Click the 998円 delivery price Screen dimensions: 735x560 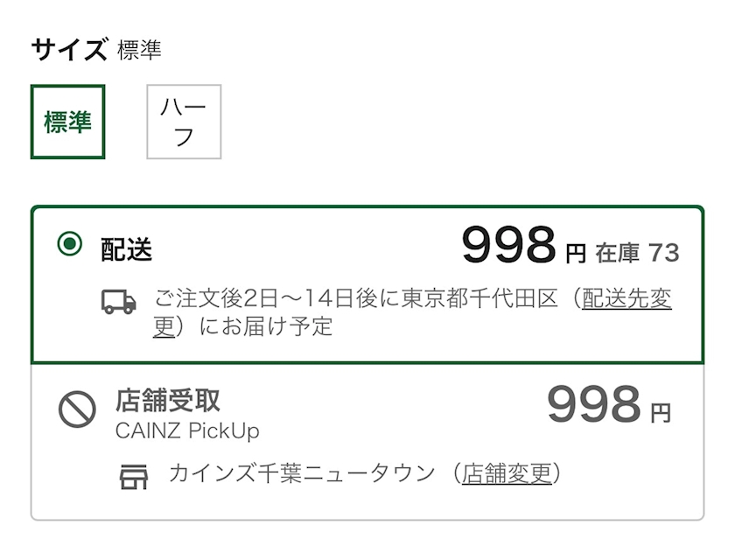524,246
